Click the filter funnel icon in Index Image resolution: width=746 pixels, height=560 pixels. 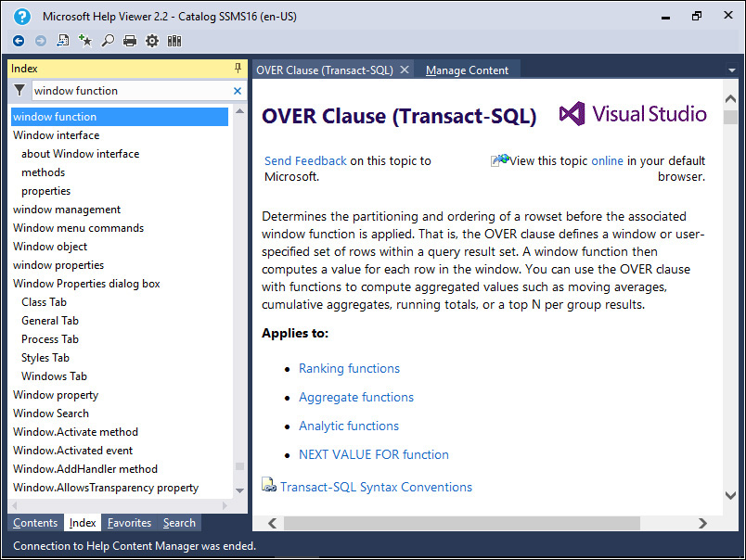(19, 91)
